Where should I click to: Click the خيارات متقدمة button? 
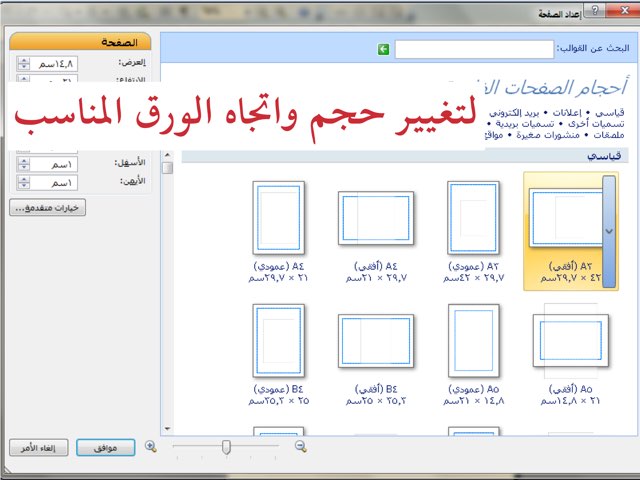click(48, 208)
